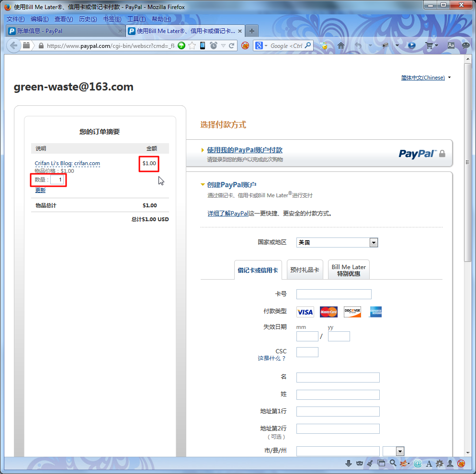Click the paintbrush icon in status bar

370,463
